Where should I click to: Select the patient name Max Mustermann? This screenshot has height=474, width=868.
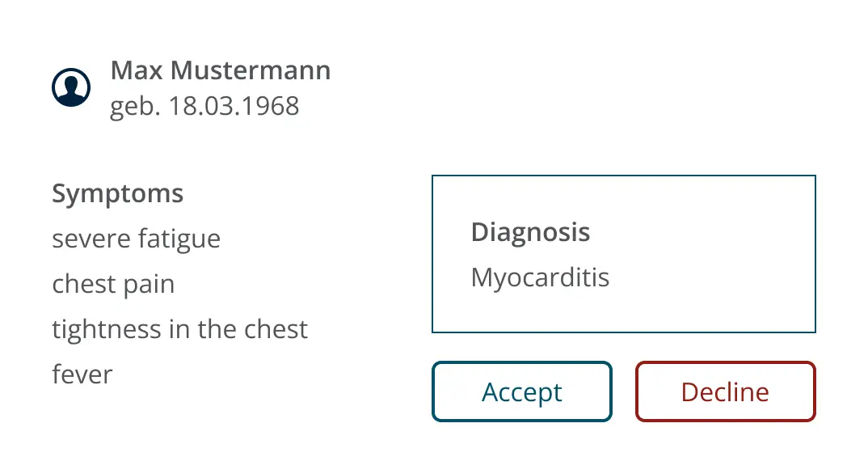click(221, 70)
